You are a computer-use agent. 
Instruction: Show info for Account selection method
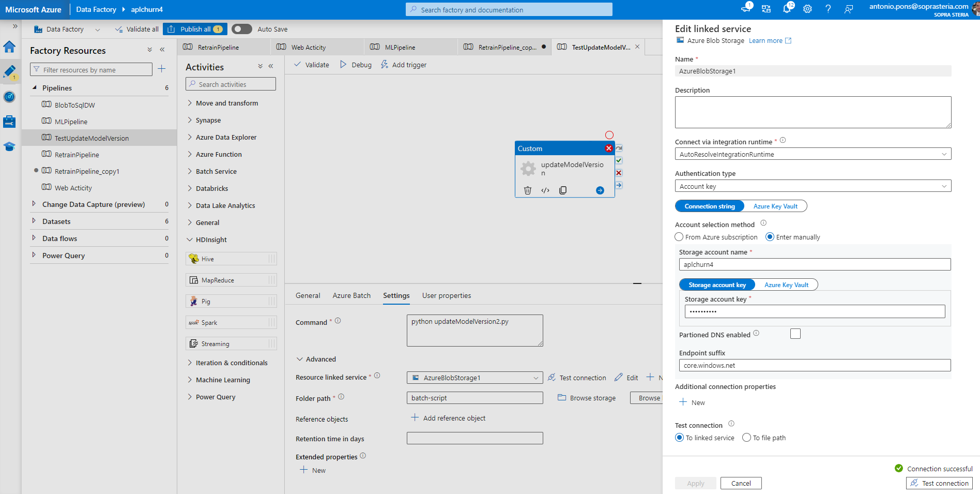coord(763,223)
